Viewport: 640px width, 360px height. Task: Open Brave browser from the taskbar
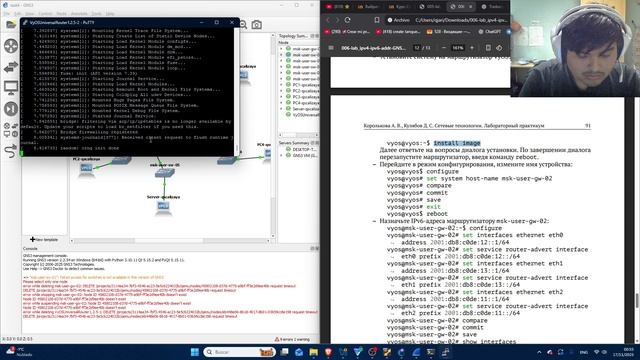(329, 352)
